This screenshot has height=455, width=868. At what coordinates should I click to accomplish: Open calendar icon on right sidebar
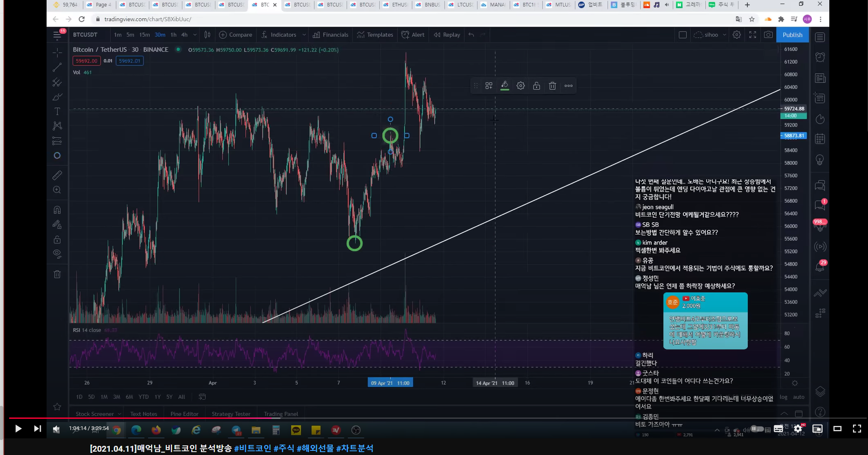pyautogui.click(x=820, y=139)
